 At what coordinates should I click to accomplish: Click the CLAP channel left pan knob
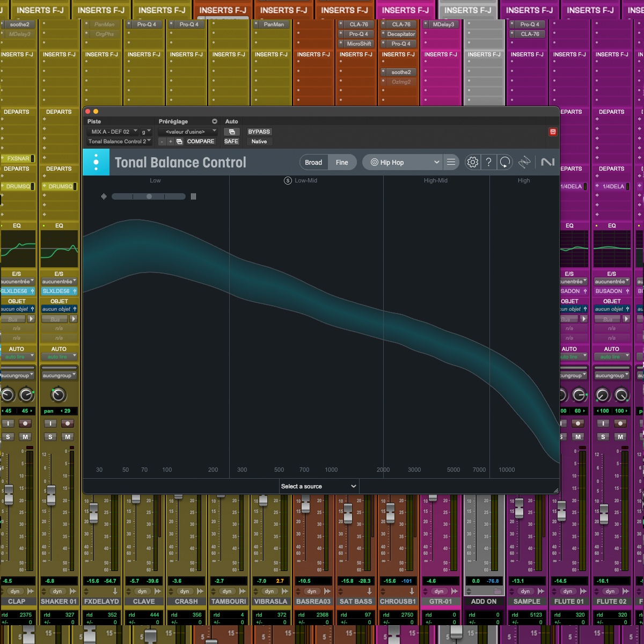tap(8, 396)
